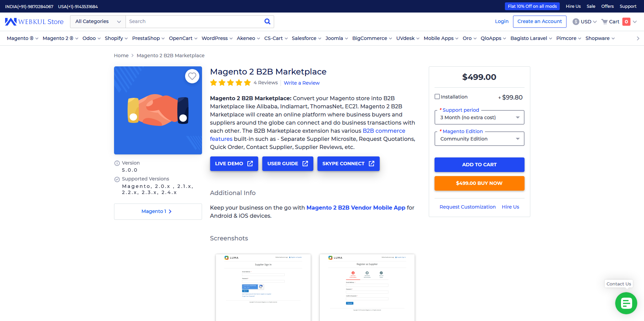
Task: Expand the cart dropdown arrow
Action: (635, 22)
